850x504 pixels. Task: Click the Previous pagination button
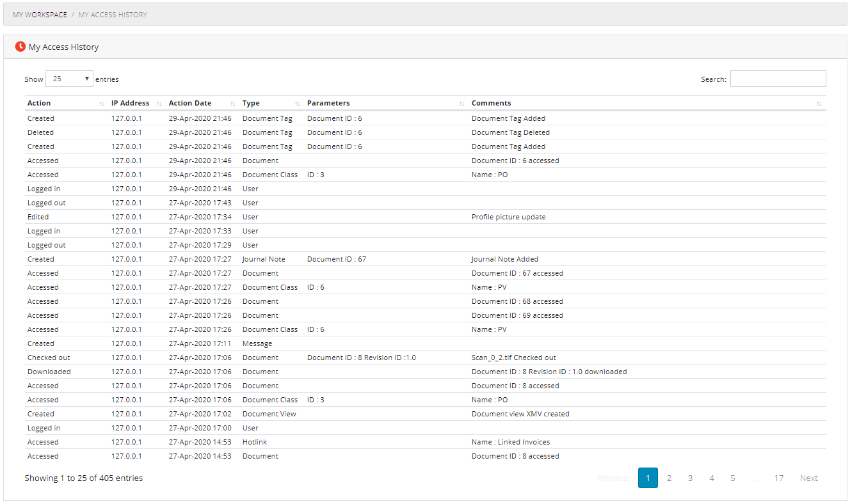click(613, 478)
